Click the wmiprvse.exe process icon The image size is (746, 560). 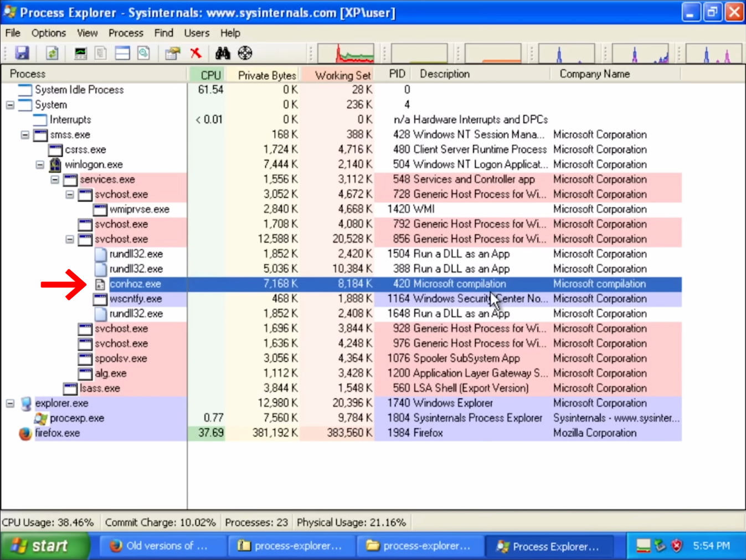[x=100, y=209]
